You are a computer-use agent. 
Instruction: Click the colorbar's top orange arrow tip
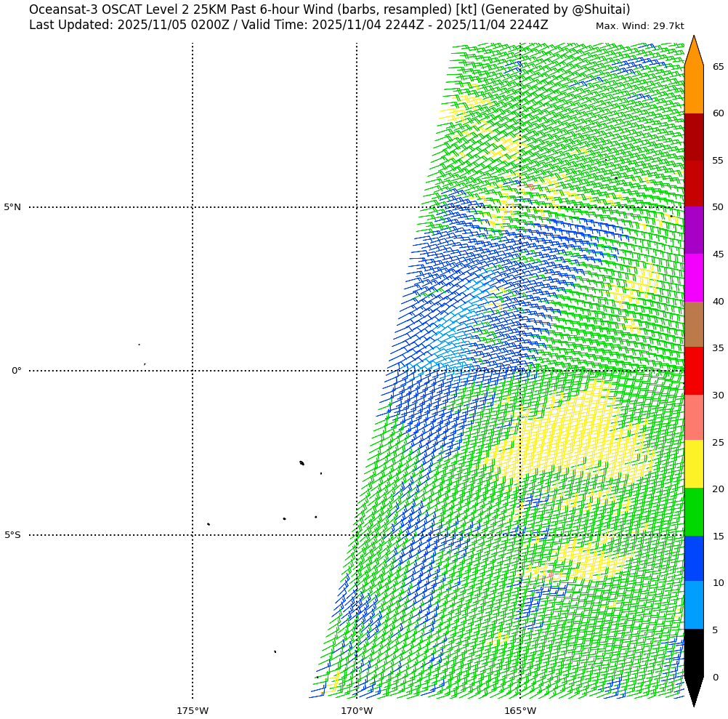pos(694,45)
